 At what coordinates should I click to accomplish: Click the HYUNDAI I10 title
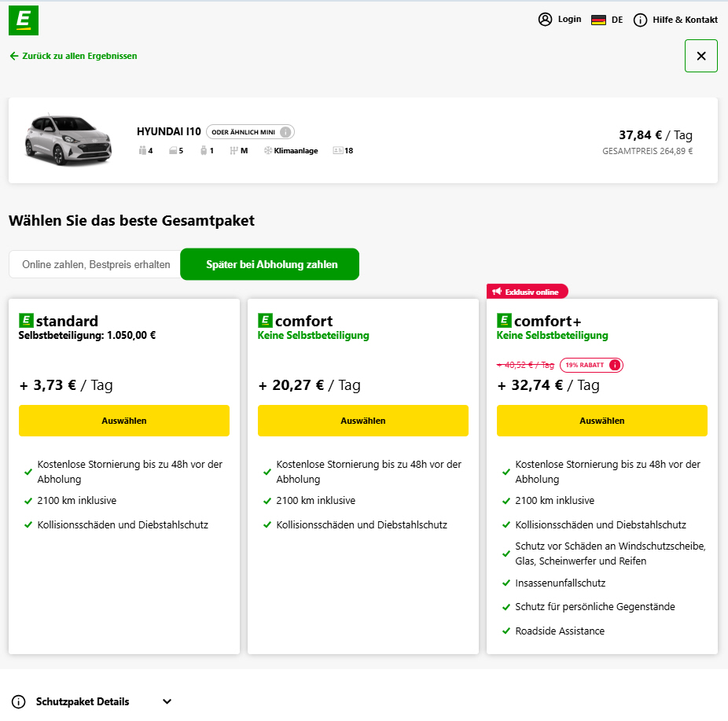pos(169,132)
